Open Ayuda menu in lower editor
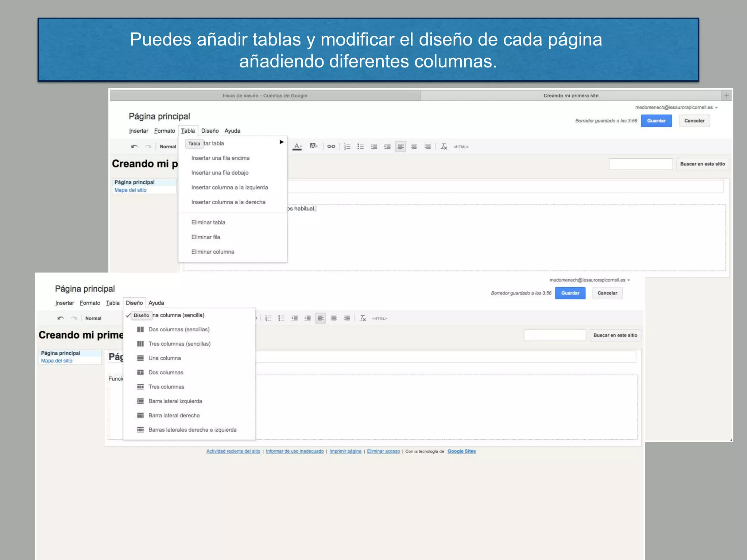747x560 pixels. pos(156,303)
